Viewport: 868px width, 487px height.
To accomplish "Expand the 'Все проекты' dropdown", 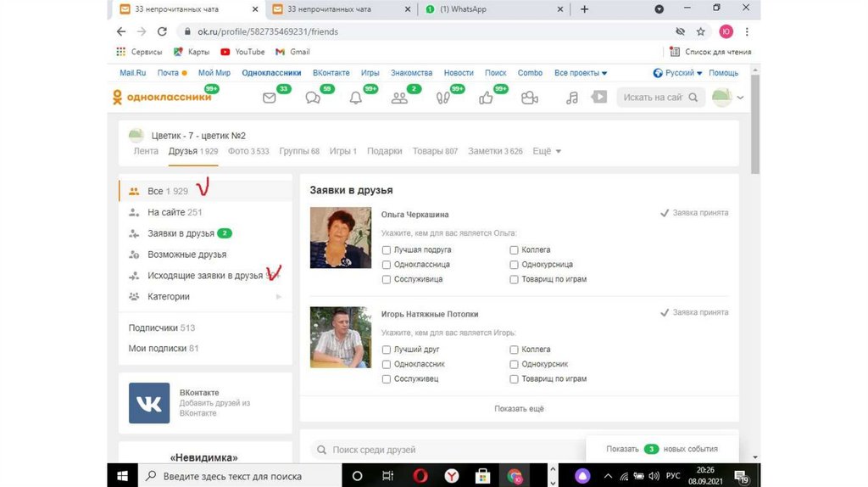I will (x=581, y=73).
